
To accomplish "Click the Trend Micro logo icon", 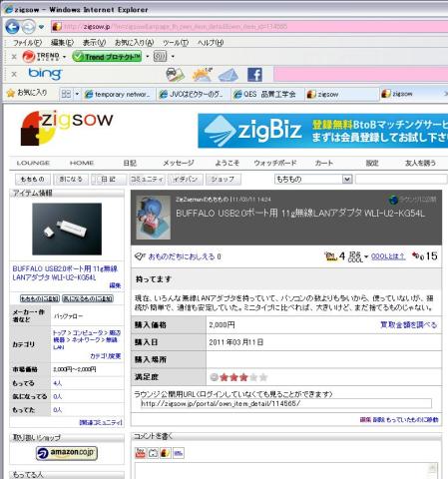I will pyautogui.click(x=41, y=57).
